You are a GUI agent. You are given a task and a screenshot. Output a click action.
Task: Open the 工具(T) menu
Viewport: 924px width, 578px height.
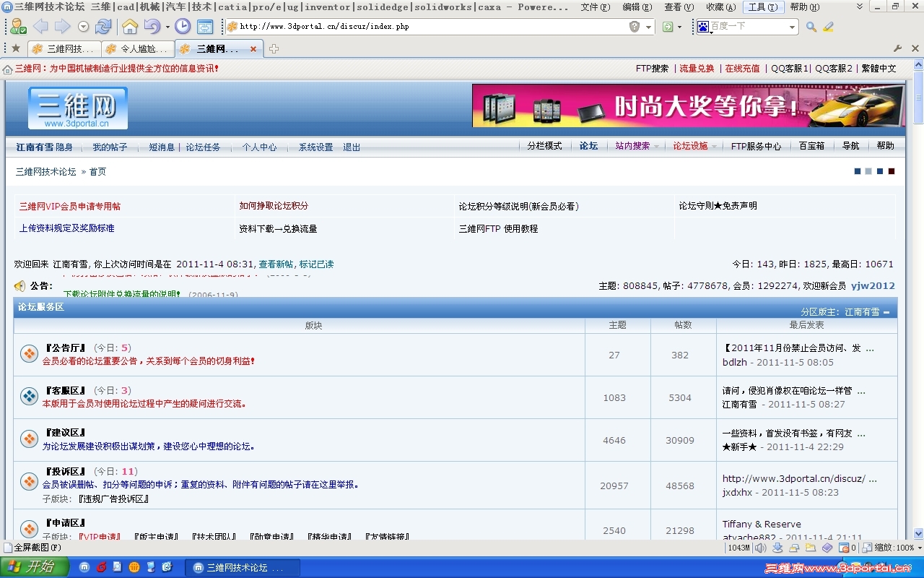click(x=763, y=7)
